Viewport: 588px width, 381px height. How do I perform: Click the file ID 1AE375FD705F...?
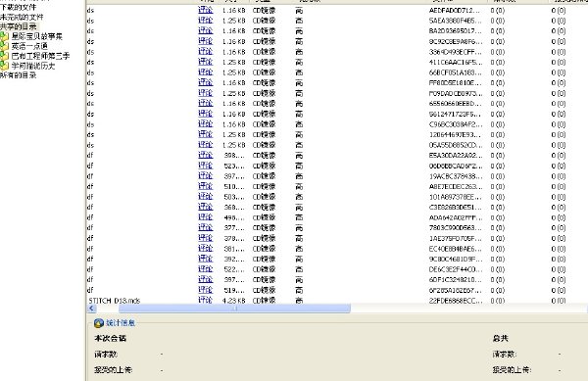click(456, 238)
